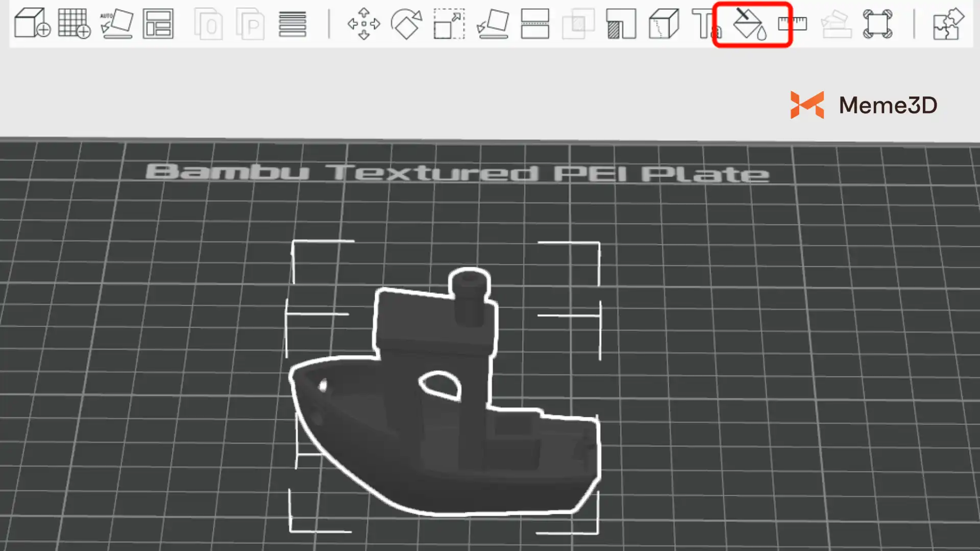This screenshot has width=980, height=551.
Task: Open the Seam painting tool
Action: [x=664, y=23]
